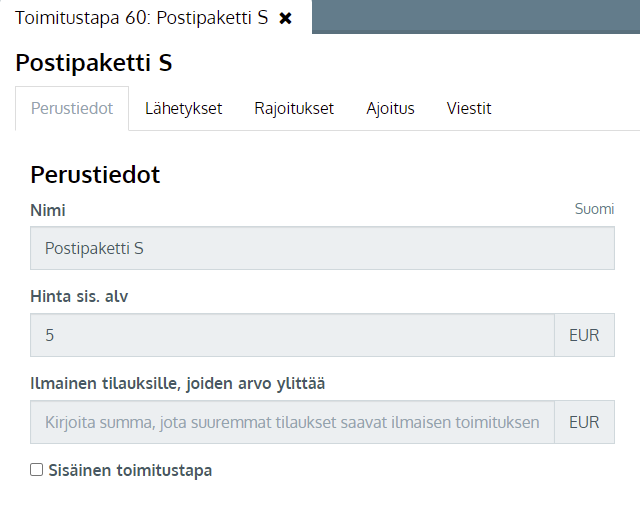The width and height of the screenshot is (640, 506).
Task: Go to the Ajoitus tab
Action: [390, 109]
